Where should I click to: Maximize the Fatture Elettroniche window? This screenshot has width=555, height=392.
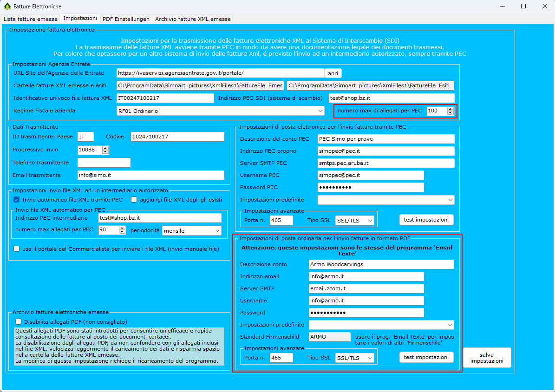point(523,6)
